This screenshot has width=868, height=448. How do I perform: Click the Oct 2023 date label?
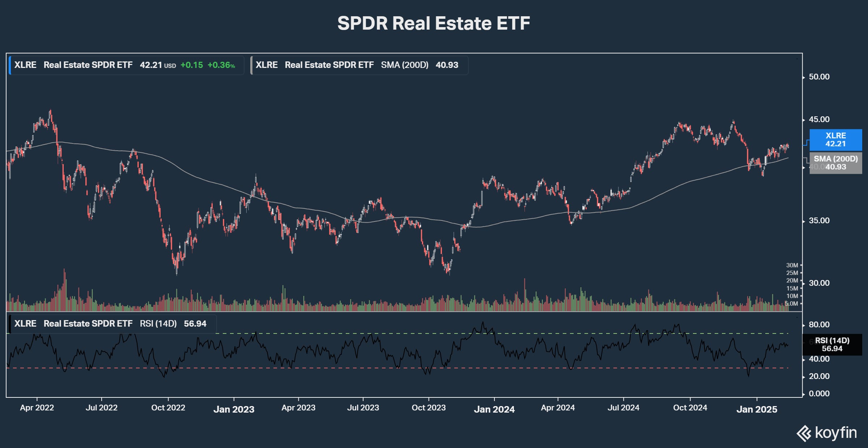tap(429, 408)
